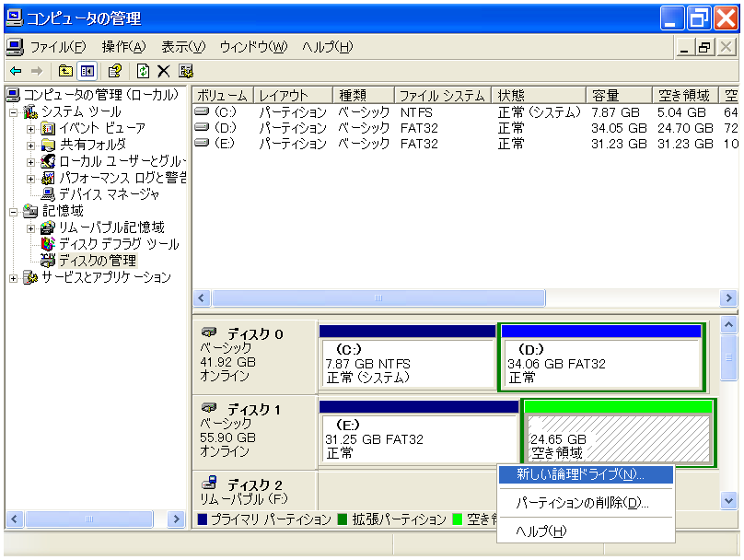Click the ディスク 2 removable disk icon
The width and height of the screenshot is (744, 560).
[x=209, y=482]
